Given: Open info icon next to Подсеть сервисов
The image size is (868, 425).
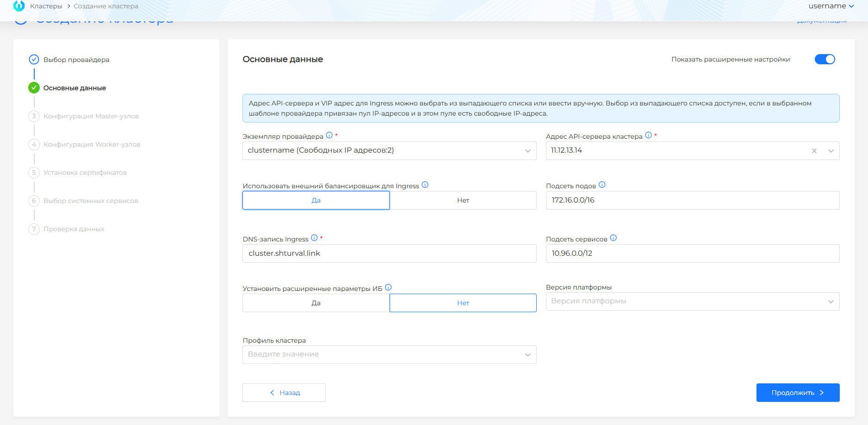Looking at the screenshot, I should 614,238.
